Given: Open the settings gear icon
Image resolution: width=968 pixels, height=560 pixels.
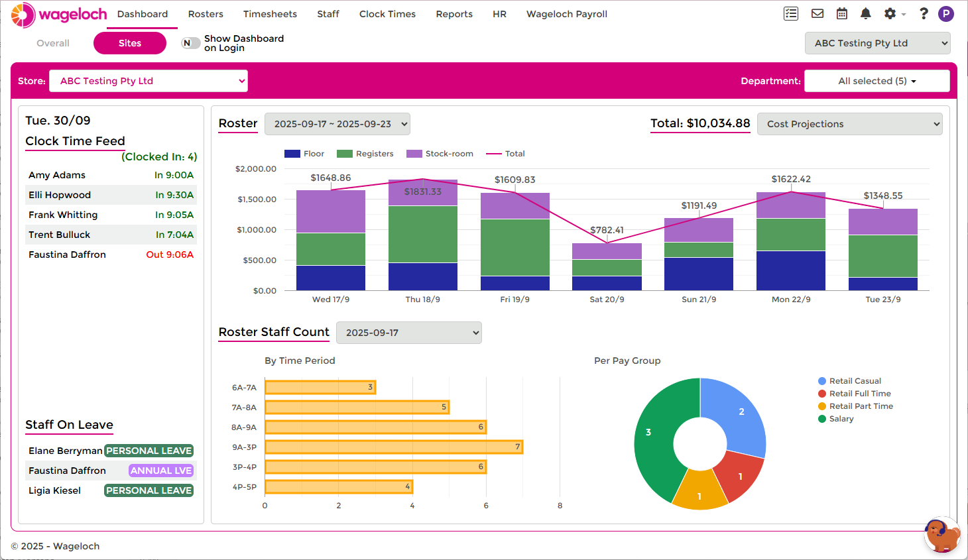Looking at the screenshot, I should [890, 13].
